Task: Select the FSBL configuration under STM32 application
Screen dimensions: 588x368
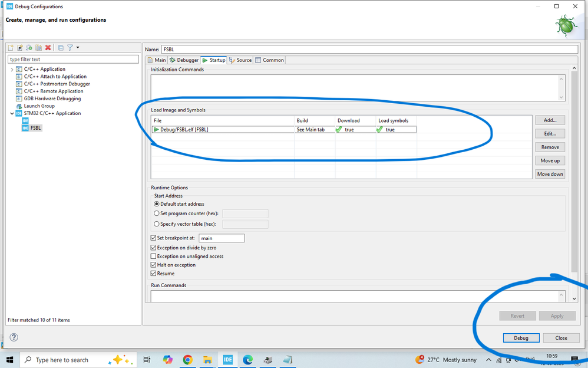Action: (34, 127)
